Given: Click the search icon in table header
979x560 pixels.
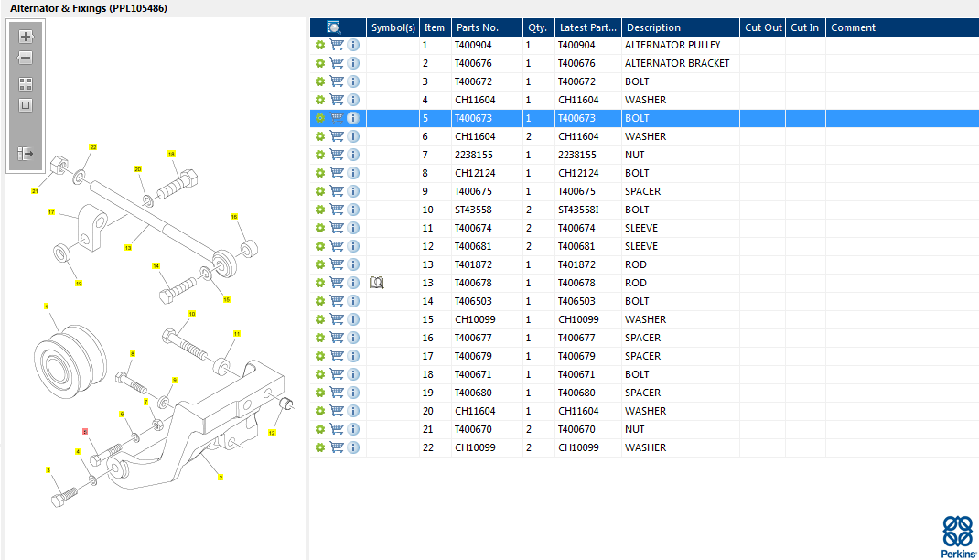Looking at the screenshot, I should (333, 27).
